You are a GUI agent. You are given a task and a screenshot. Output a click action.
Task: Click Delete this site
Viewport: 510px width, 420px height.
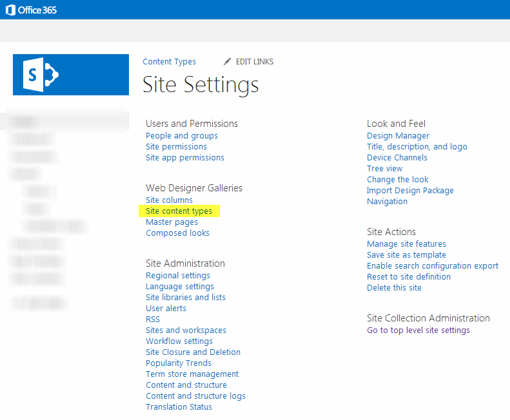point(394,288)
